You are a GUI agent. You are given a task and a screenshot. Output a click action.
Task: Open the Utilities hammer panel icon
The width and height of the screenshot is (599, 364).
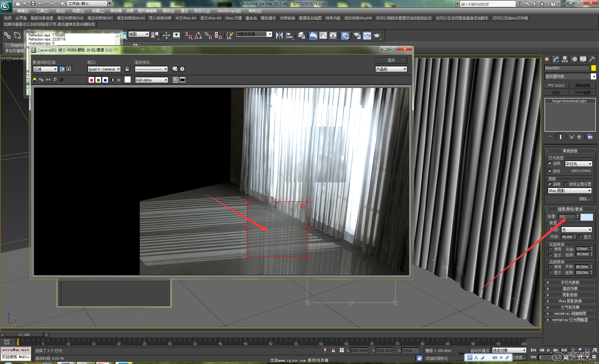592,59
